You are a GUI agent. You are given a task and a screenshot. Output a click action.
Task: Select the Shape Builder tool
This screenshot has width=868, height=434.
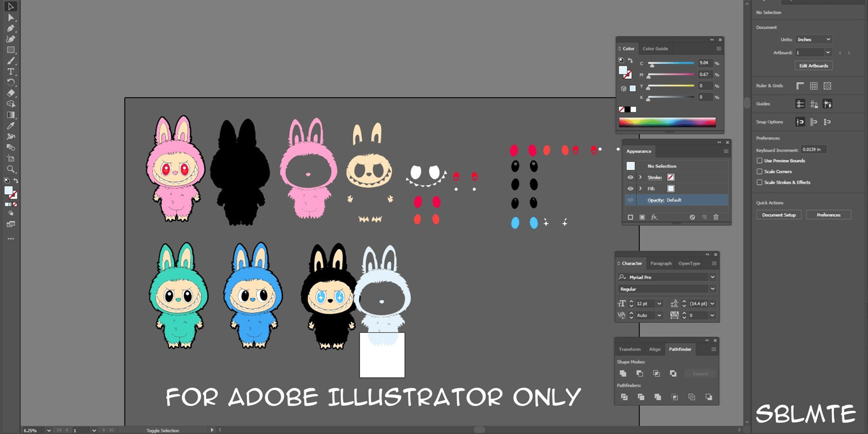10,104
